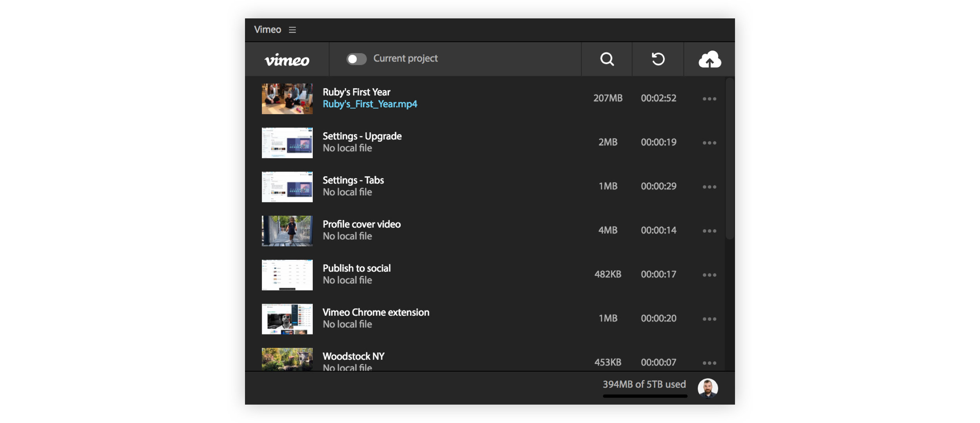The height and width of the screenshot is (423, 980).
Task: Click the Vimeo panel title
Action: (267, 30)
